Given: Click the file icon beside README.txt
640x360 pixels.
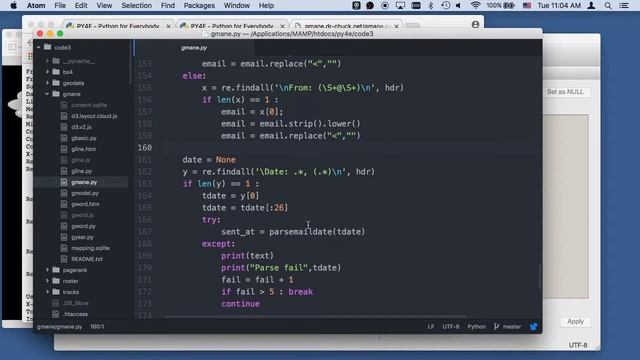Looking at the screenshot, I should [x=64, y=259].
